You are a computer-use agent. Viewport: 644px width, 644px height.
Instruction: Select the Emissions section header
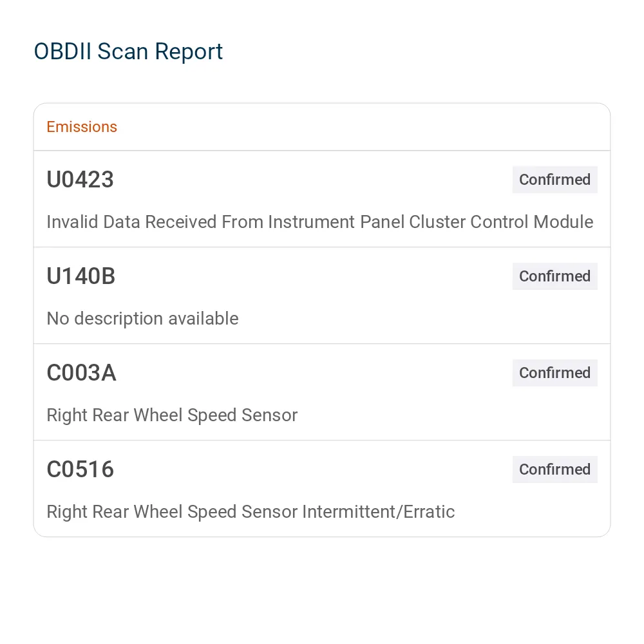[82, 127]
